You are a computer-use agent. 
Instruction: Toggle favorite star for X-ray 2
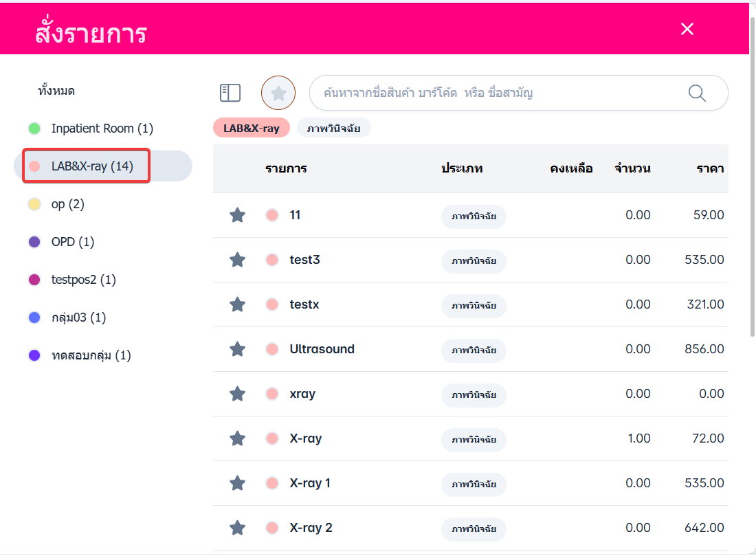pos(237,528)
